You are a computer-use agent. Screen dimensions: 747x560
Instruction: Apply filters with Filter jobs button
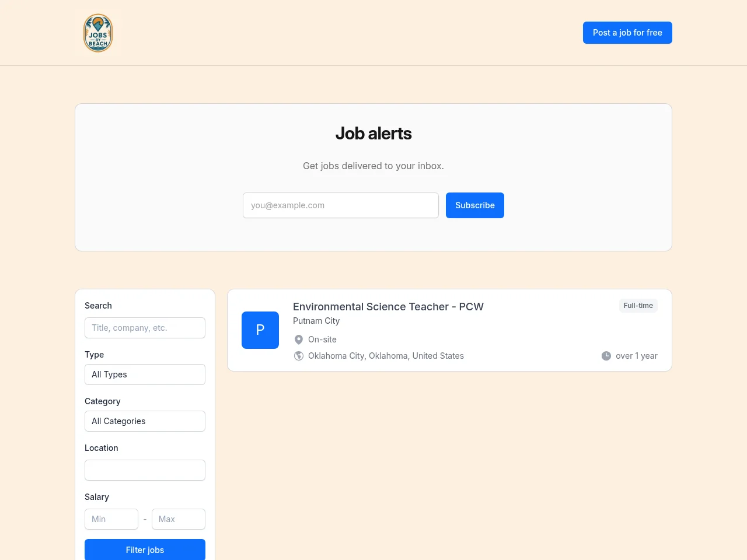[x=145, y=549]
